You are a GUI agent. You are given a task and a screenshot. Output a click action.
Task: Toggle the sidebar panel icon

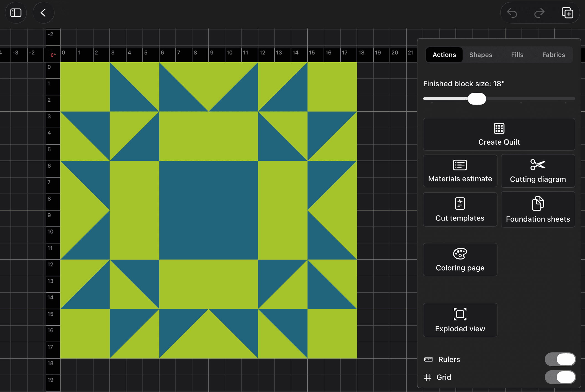(16, 13)
